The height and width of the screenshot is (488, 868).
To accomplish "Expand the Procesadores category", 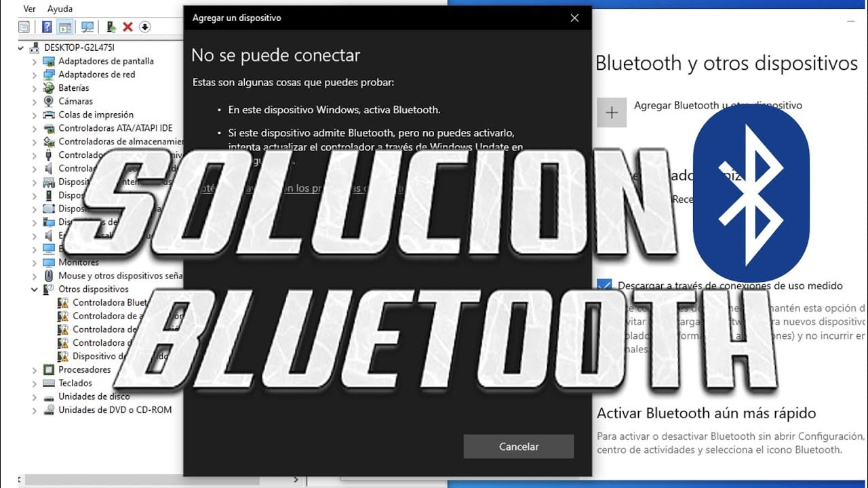I will [x=35, y=370].
